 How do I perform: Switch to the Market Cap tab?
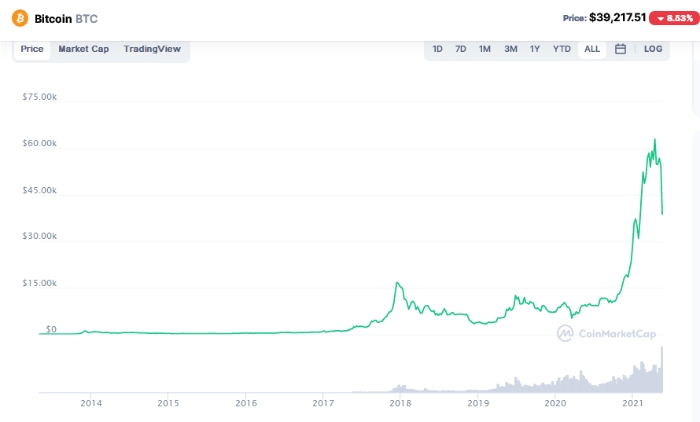pos(83,49)
